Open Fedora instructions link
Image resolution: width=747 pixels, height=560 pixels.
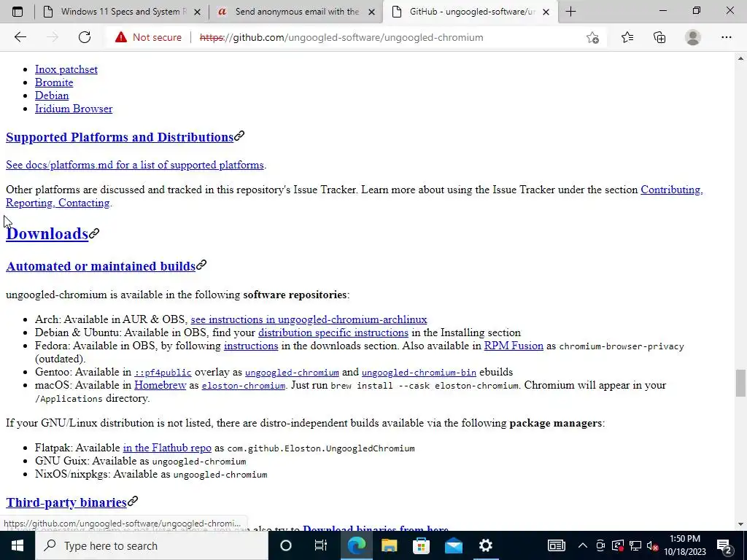[x=251, y=346]
